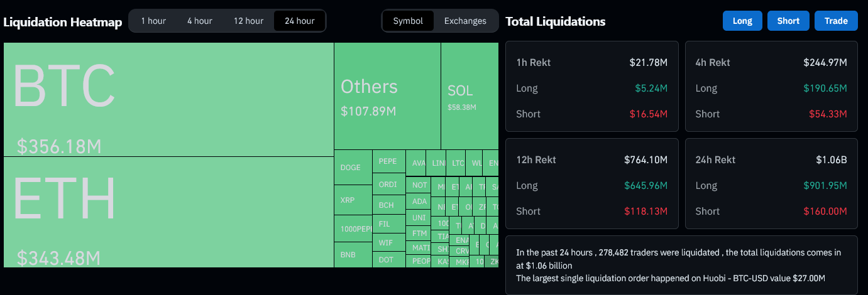Click the BTC heatmap tile
The height and width of the screenshot is (295, 868).
tap(168, 99)
